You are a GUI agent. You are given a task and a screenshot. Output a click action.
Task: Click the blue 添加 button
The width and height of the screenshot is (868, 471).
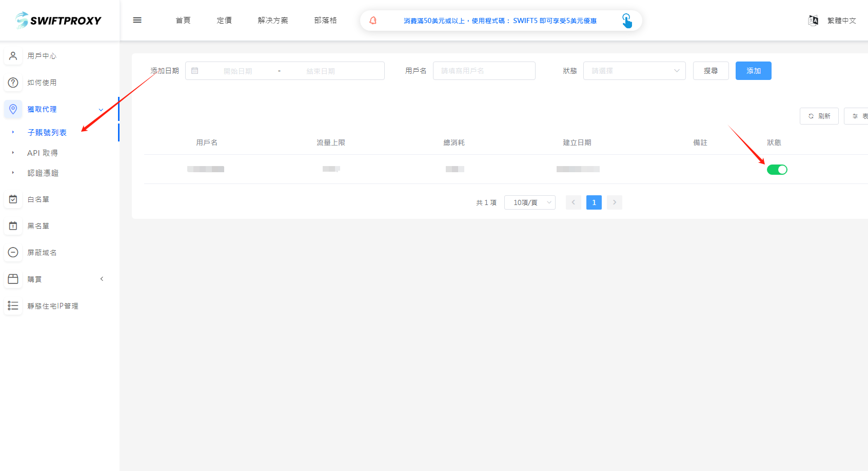coord(753,71)
